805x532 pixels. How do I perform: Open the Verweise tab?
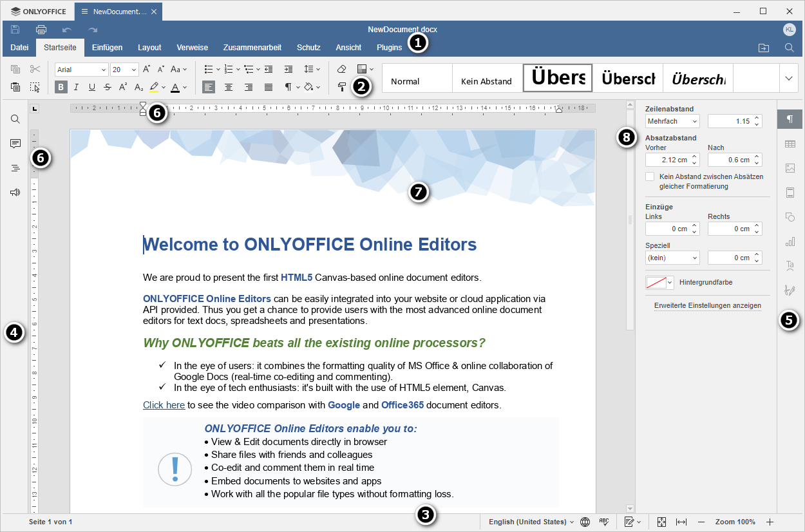tap(192, 48)
